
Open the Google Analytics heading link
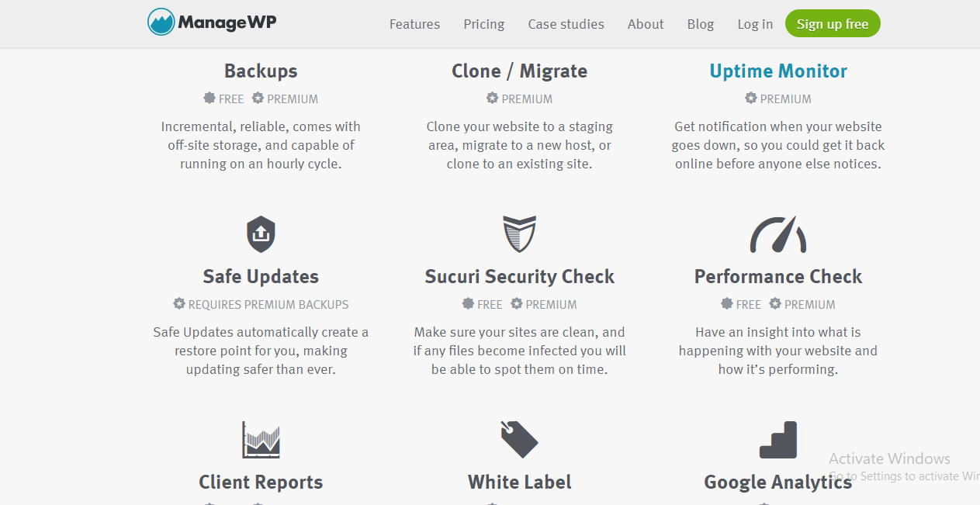(778, 483)
